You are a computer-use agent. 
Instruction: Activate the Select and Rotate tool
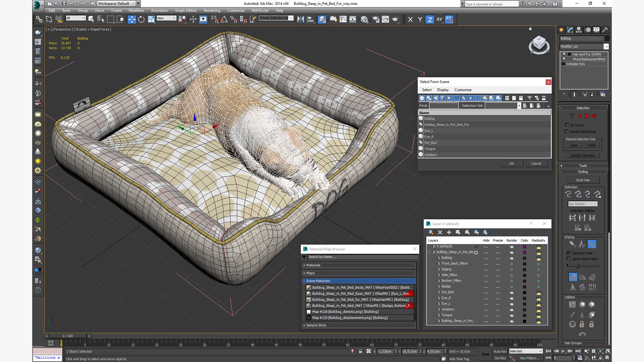point(141,19)
